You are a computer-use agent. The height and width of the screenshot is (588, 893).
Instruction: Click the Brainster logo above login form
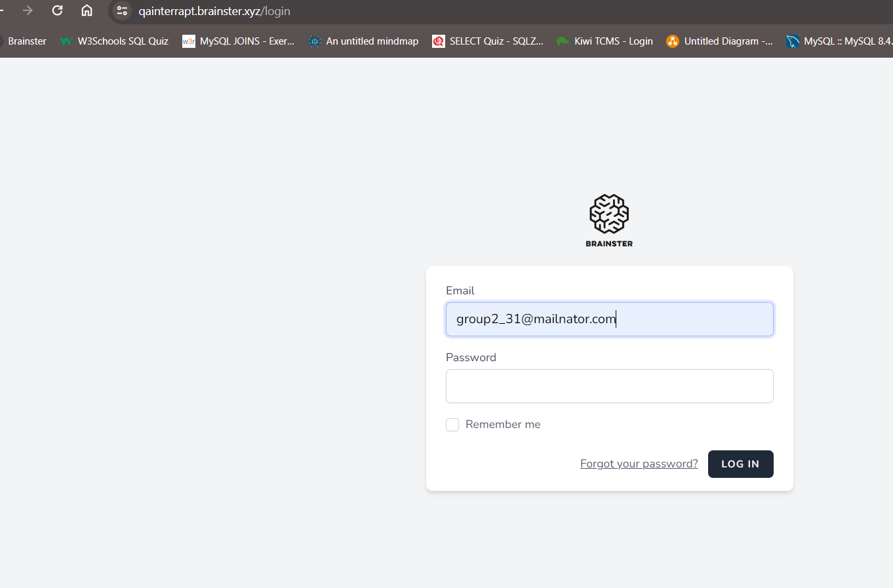click(x=609, y=220)
